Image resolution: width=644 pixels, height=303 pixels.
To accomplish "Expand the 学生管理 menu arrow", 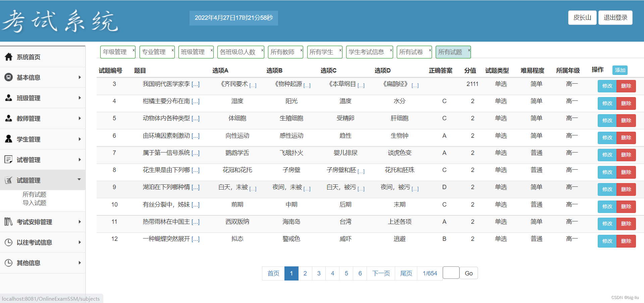I will point(79,139).
